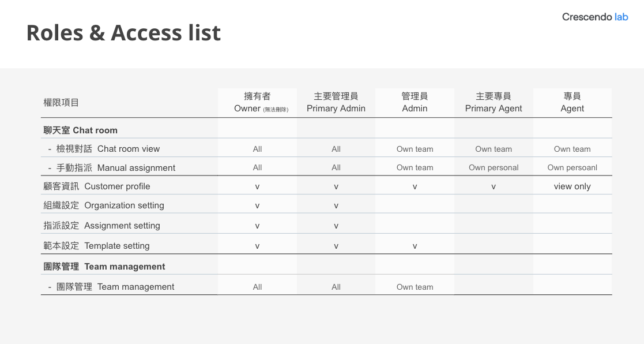Click the Crescendo lab logo
The height and width of the screenshot is (344, 644).
tap(595, 17)
